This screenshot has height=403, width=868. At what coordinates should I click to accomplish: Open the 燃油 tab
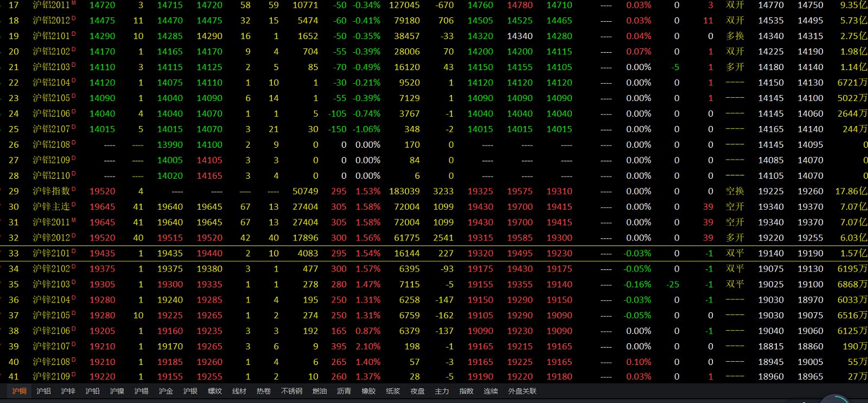coord(320,391)
